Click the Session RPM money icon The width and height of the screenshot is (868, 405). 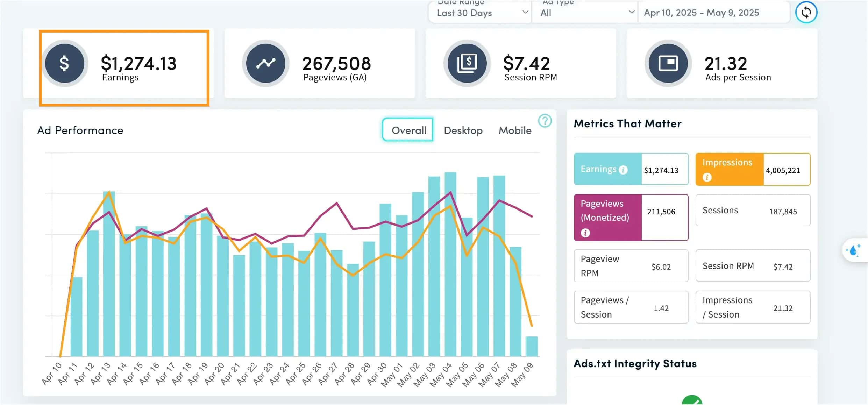click(x=467, y=63)
